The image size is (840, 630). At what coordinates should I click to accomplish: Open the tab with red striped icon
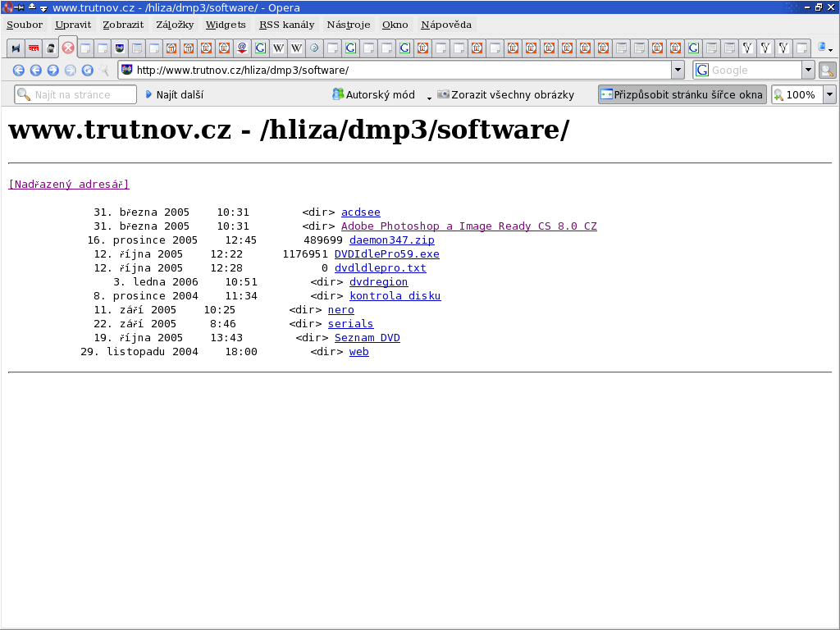coord(33,48)
